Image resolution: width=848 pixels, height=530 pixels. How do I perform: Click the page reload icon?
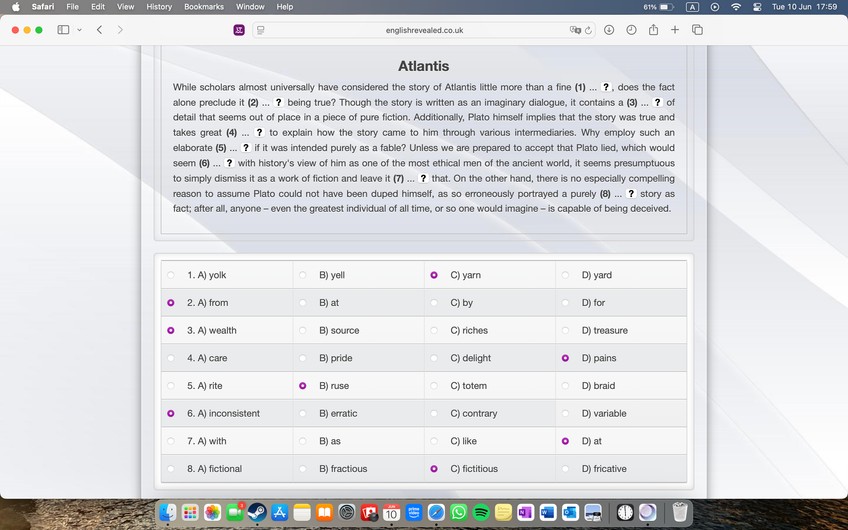point(589,30)
